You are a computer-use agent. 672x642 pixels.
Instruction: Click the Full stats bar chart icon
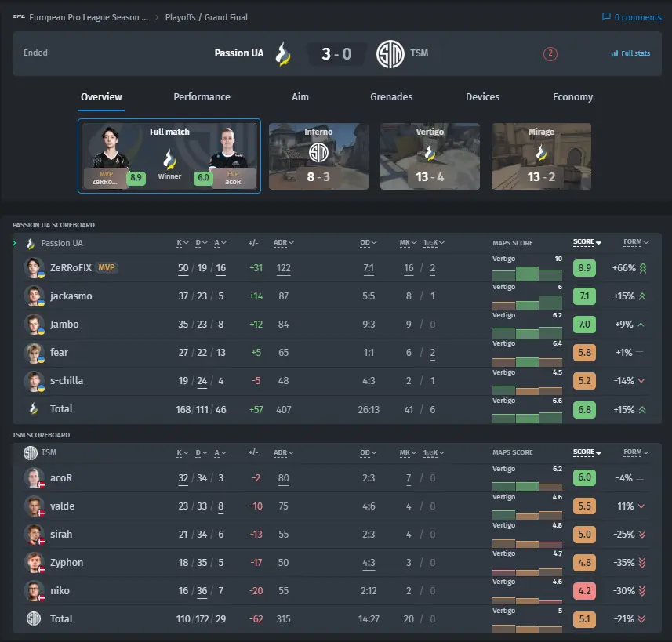click(x=615, y=53)
